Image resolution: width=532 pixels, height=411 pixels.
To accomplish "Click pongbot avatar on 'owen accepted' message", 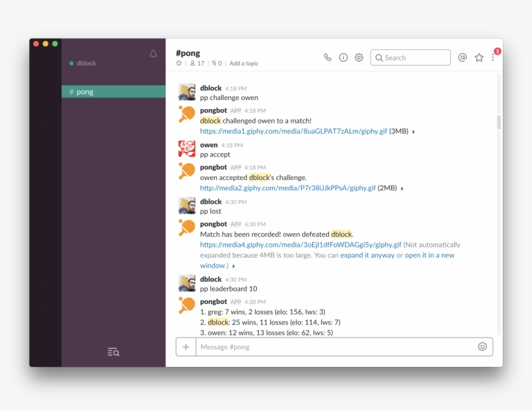I will point(187,171).
